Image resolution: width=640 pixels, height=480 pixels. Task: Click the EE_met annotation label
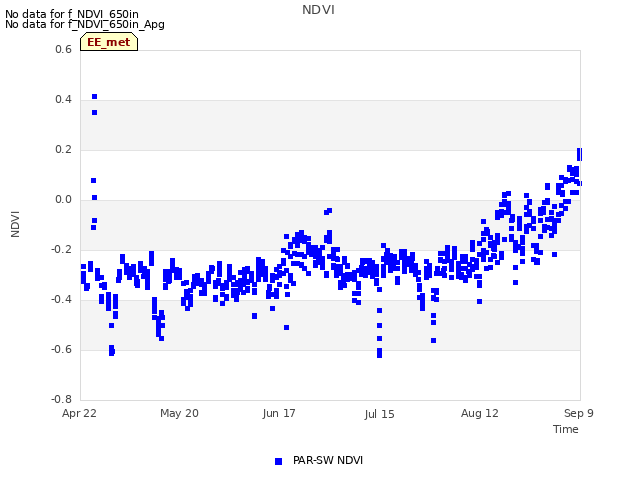pos(109,42)
